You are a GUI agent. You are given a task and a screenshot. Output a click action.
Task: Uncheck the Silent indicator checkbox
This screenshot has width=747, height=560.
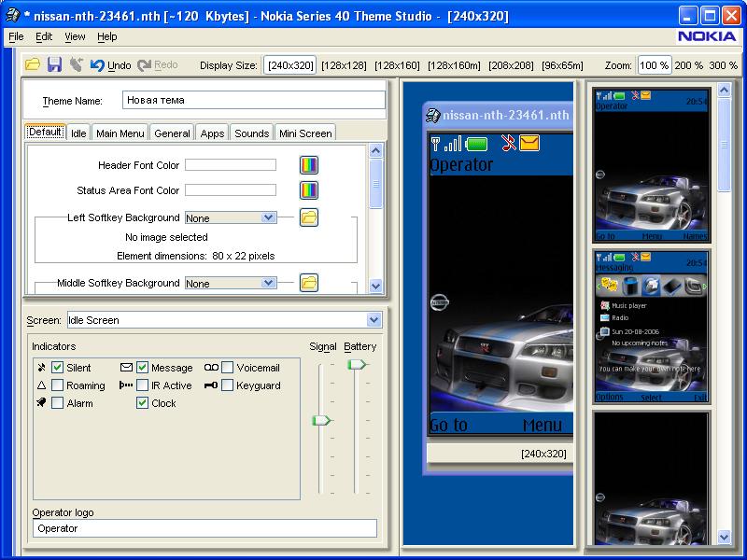pos(57,367)
